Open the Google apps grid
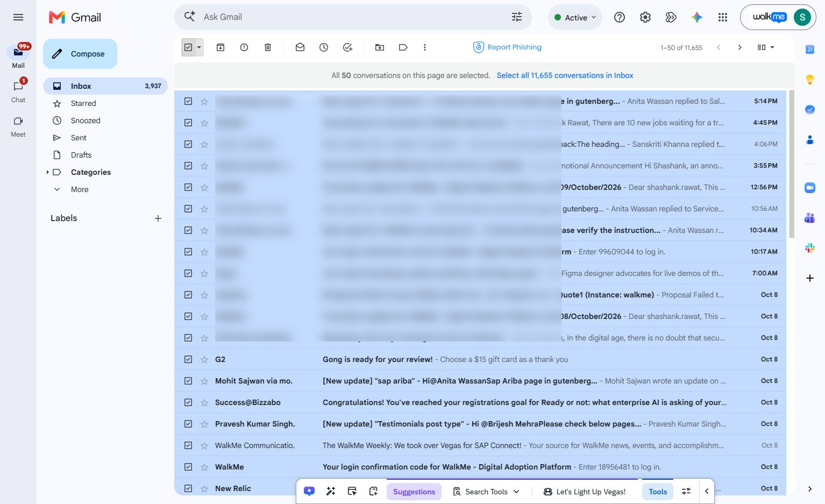The image size is (825, 504). pyautogui.click(x=723, y=17)
